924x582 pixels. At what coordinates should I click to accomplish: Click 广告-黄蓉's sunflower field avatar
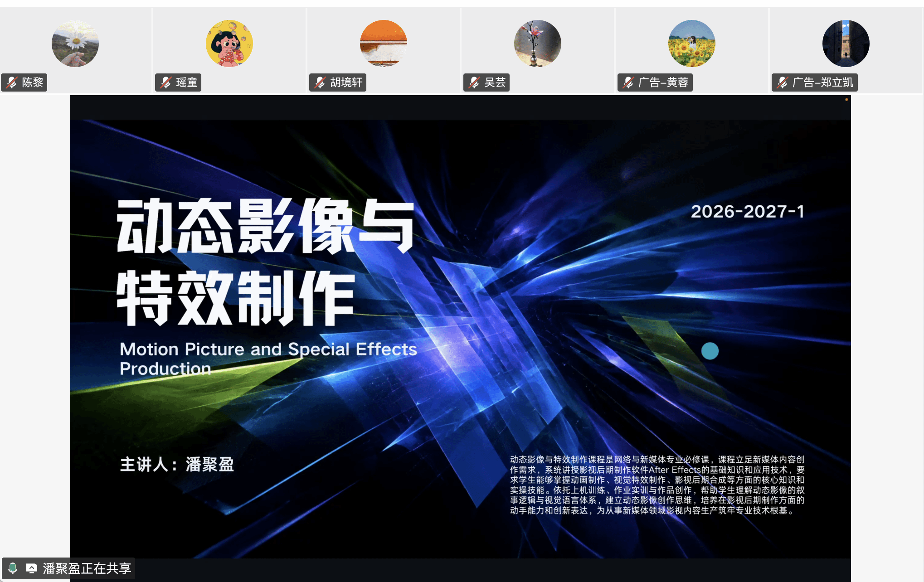pyautogui.click(x=692, y=44)
